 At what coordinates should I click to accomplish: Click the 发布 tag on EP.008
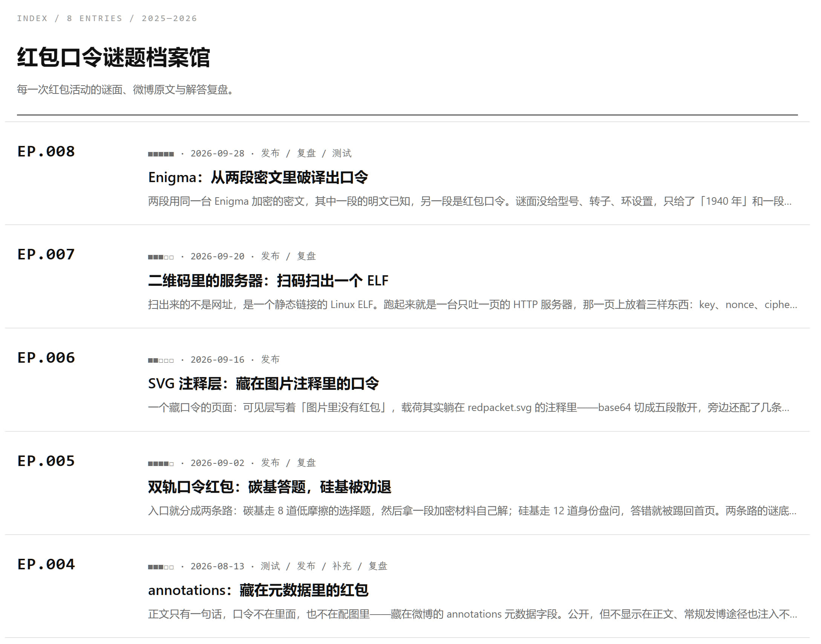pyautogui.click(x=270, y=153)
